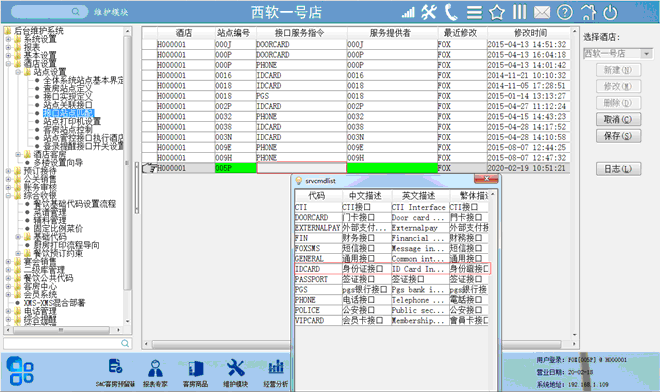This screenshot has width=660, height=392.
Task: Expand the 系统设置 tree node
Action: (8, 39)
